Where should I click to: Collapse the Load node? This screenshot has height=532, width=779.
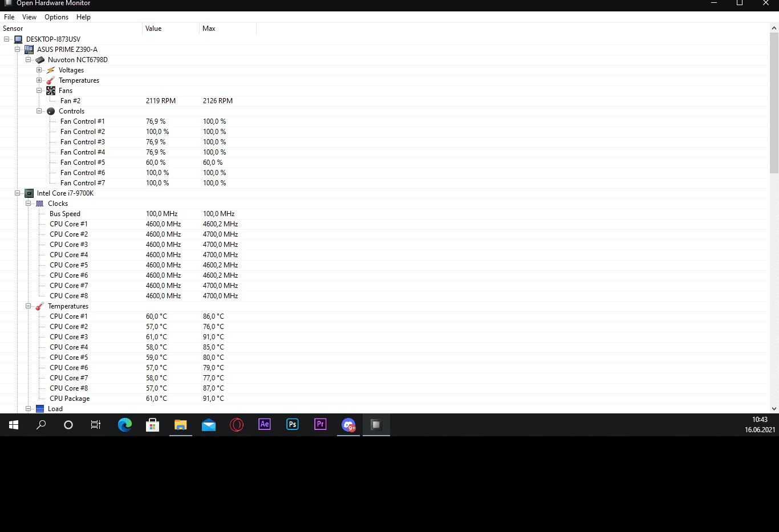29,409
